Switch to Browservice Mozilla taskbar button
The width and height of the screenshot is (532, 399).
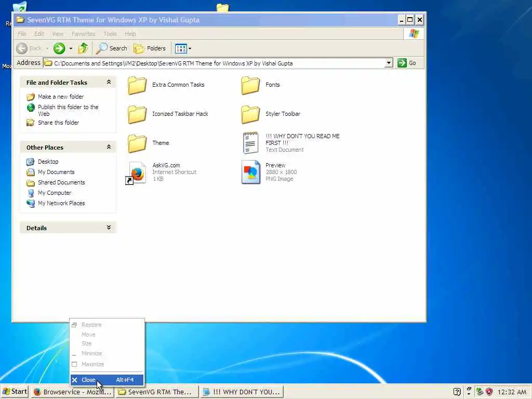[73, 392]
